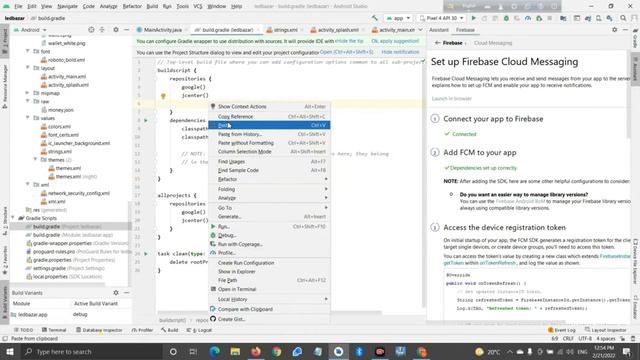
Task: Click Launch in browser link
Action: coord(451,98)
